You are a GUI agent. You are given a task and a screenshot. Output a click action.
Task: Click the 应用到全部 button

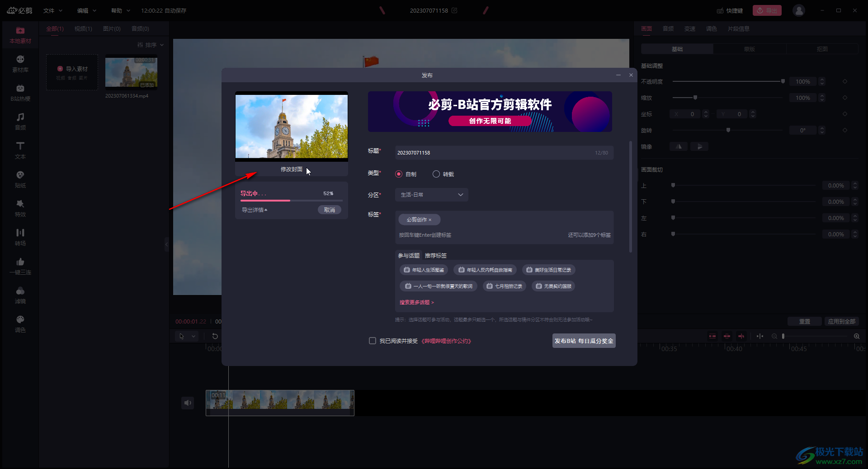tap(842, 321)
